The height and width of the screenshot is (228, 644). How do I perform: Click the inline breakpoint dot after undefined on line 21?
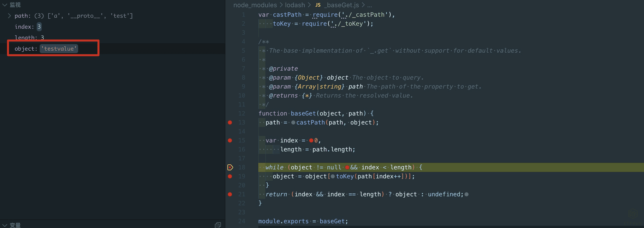(x=467, y=195)
